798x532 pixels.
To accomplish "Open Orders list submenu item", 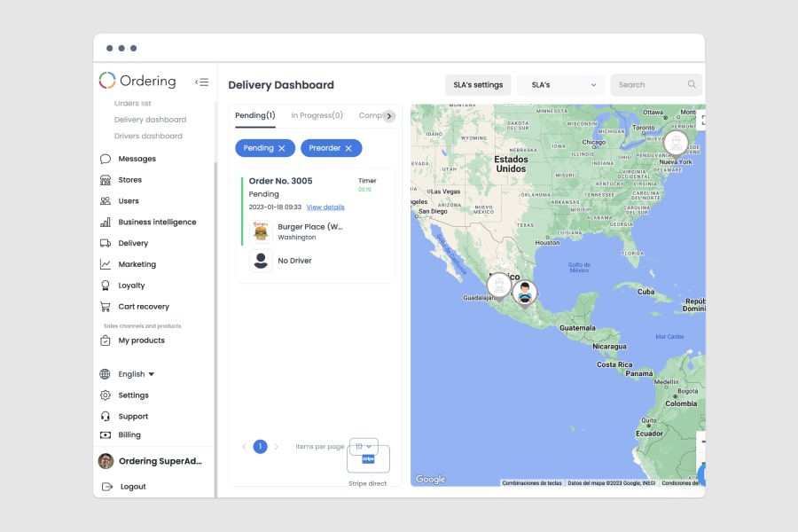I will coord(132,104).
